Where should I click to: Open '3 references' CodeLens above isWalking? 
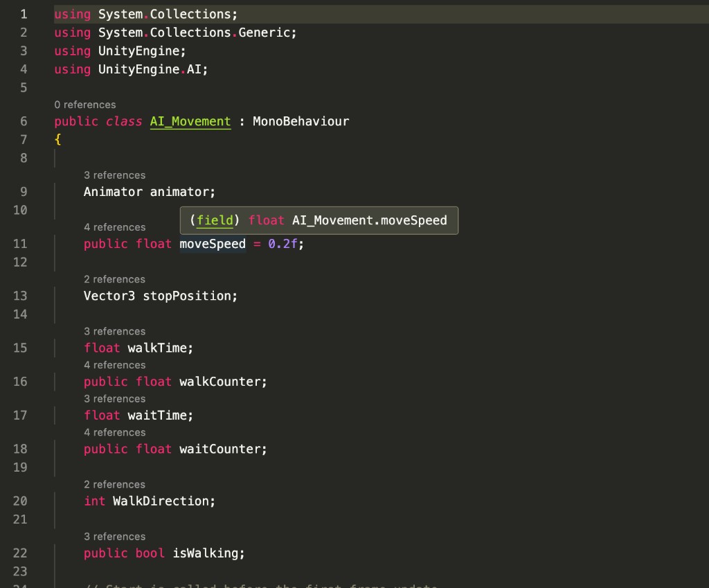114,537
